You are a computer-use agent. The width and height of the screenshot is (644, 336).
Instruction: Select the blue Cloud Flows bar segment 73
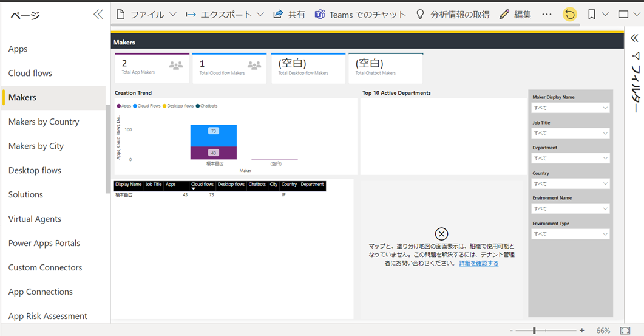click(x=214, y=135)
